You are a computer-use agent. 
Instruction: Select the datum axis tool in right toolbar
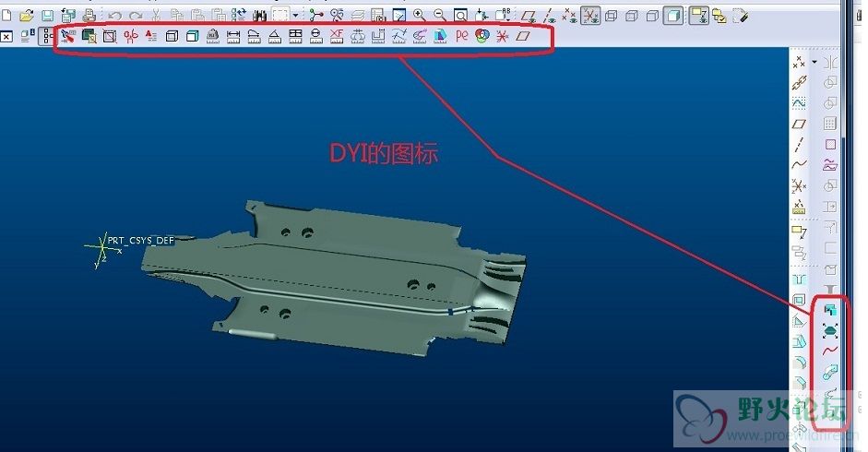click(798, 145)
